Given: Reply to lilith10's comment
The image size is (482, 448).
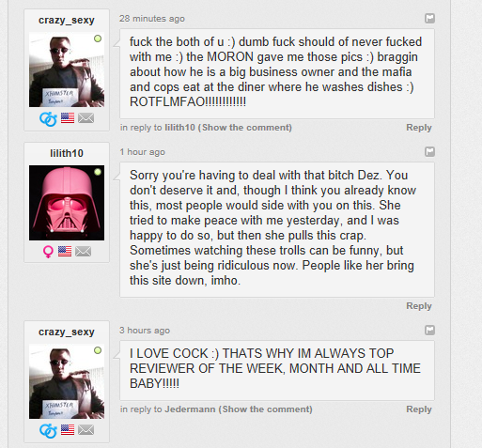Looking at the screenshot, I should pos(419,306).
